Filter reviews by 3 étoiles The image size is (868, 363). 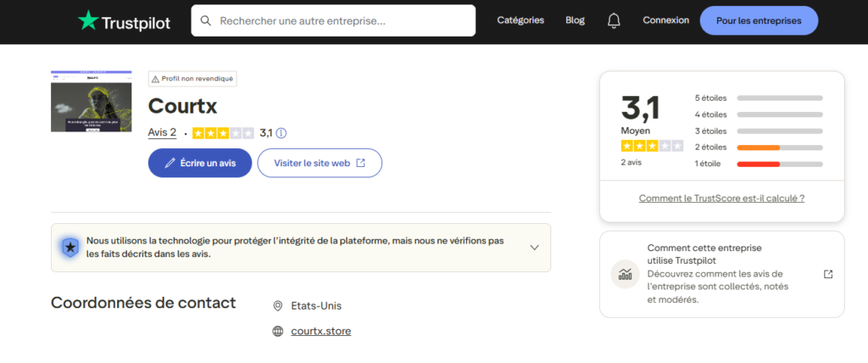click(759, 131)
